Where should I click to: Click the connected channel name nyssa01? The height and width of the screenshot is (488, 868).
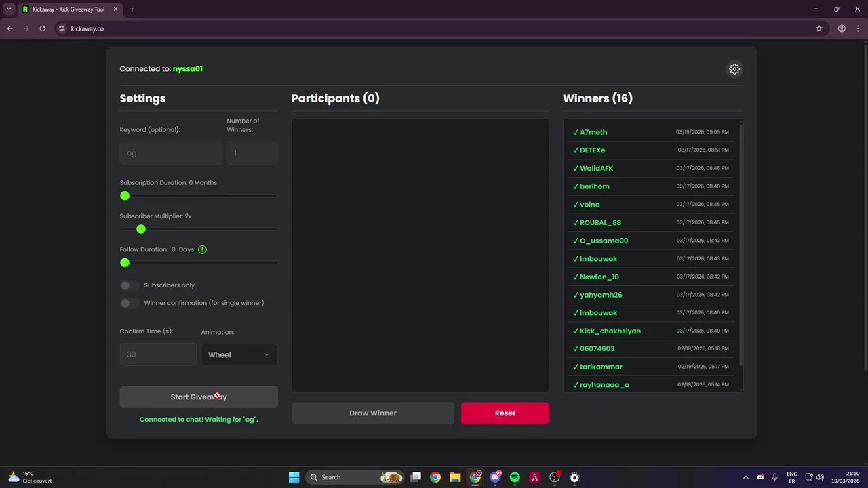click(x=188, y=69)
